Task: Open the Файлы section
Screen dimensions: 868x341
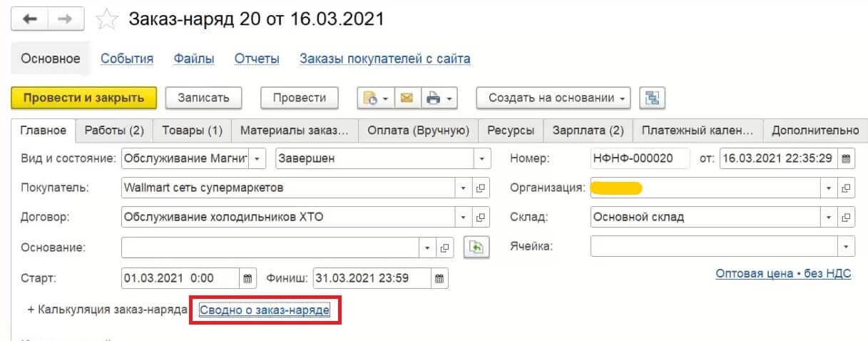Action: point(194,59)
